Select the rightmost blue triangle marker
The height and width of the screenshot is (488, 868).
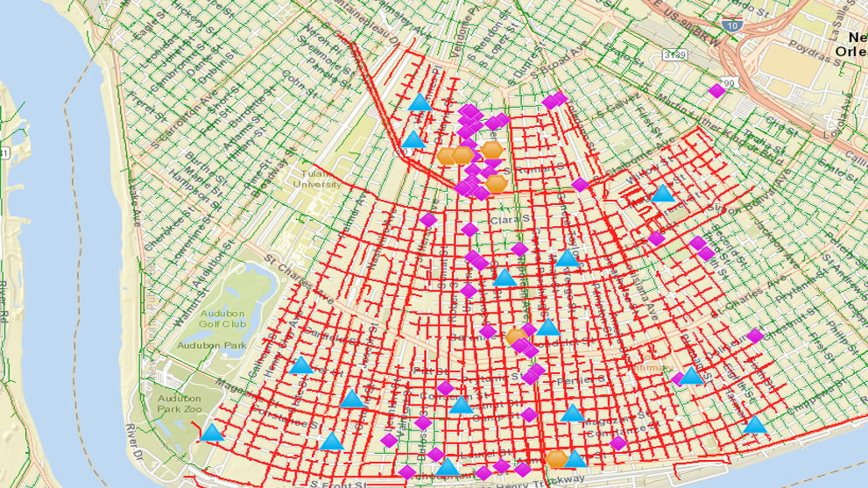(754, 426)
